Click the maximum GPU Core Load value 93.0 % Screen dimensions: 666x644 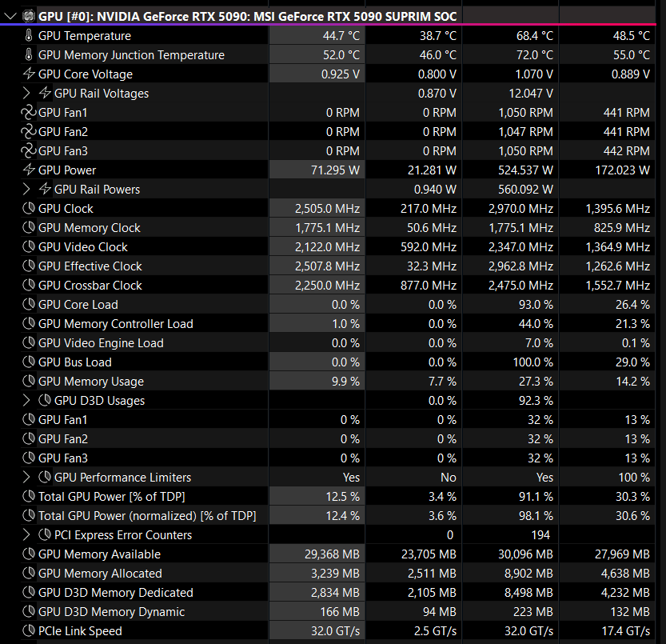536,304
